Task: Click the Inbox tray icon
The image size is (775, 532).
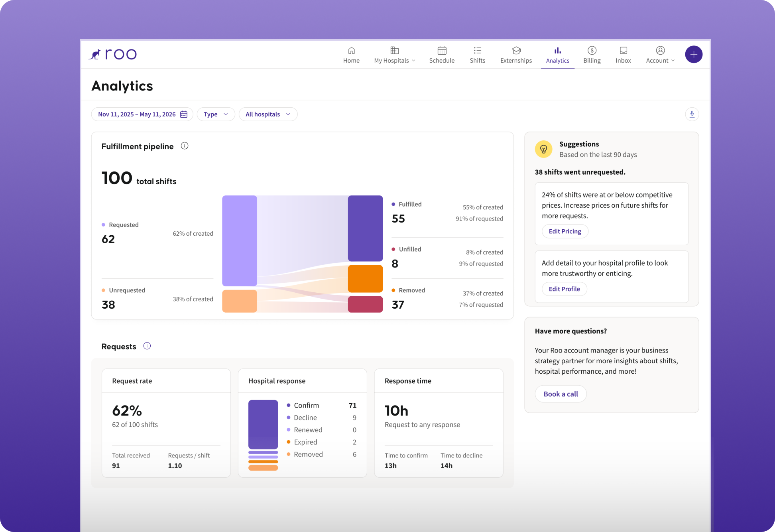Action: pos(623,50)
